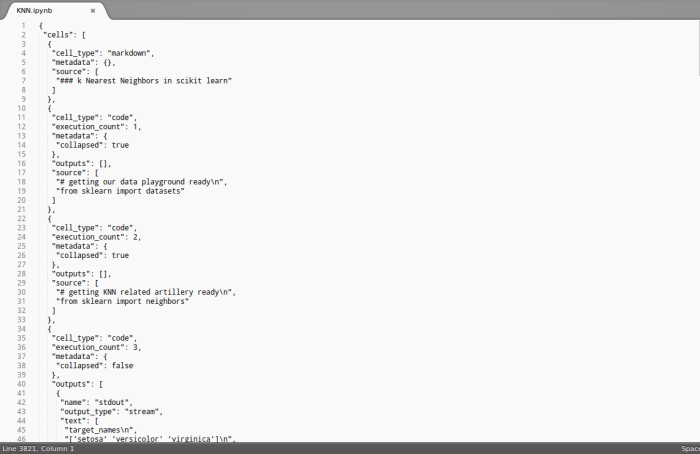
Task: Click the "output_type": "stream" line
Action: tap(113, 411)
